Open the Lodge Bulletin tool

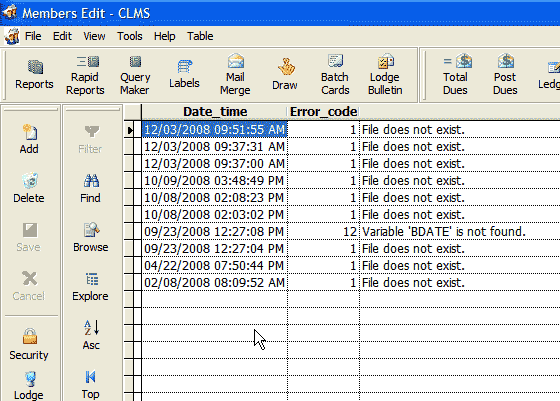[x=385, y=74]
